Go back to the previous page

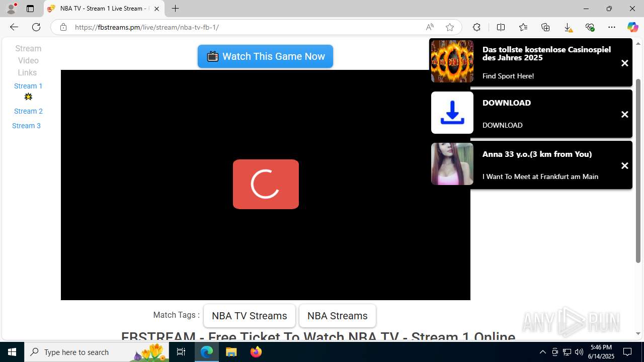pos(14,27)
